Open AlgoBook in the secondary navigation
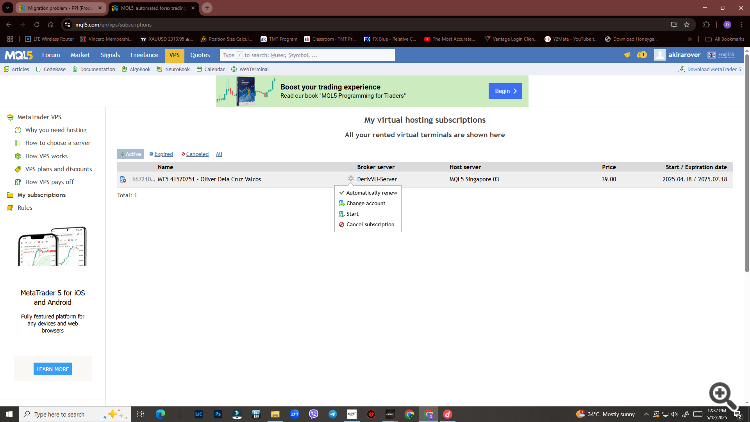The width and height of the screenshot is (750, 422). [x=136, y=69]
